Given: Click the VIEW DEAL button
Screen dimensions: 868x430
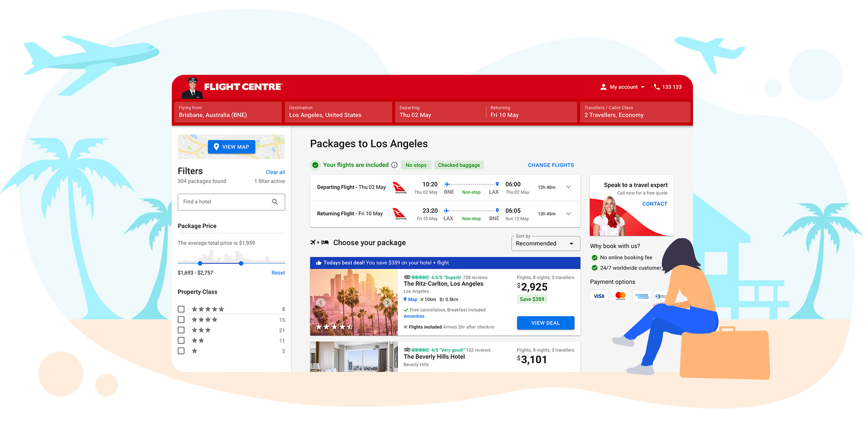Looking at the screenshot, I should coord(545,323).
